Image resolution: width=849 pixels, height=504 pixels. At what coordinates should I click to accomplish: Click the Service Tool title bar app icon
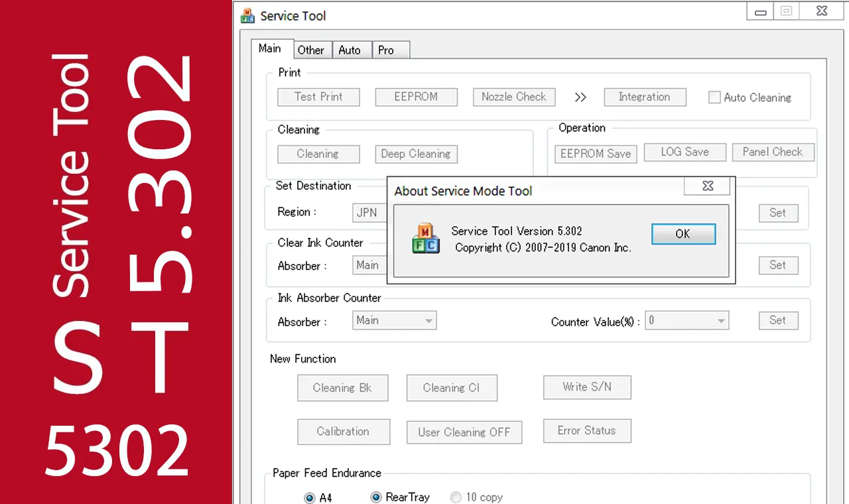coord(247,16)
